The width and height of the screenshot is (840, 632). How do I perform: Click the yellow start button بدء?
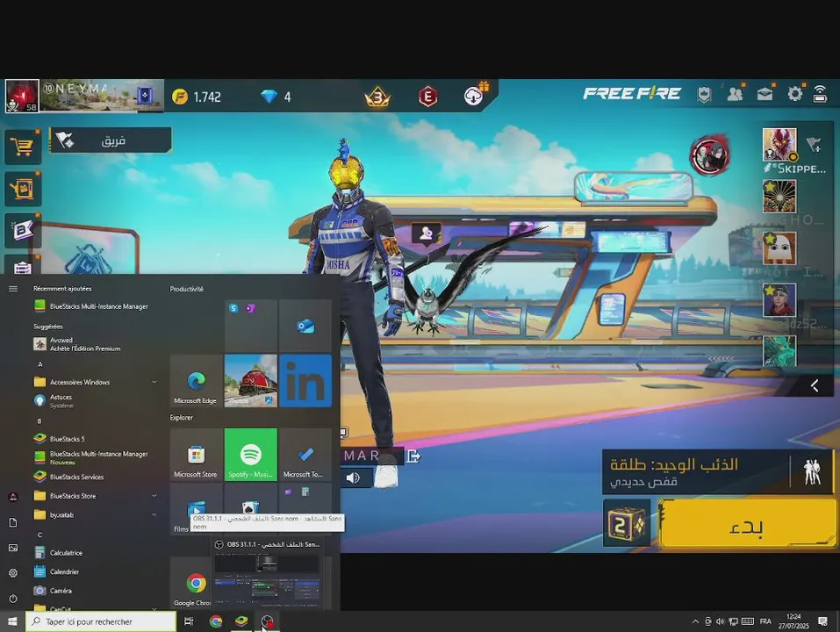747,524
